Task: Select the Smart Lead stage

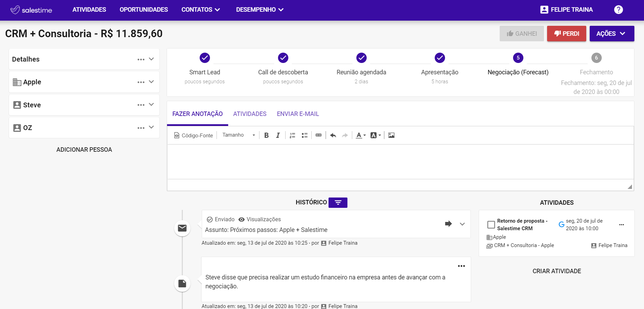Action: coord(205,58)
